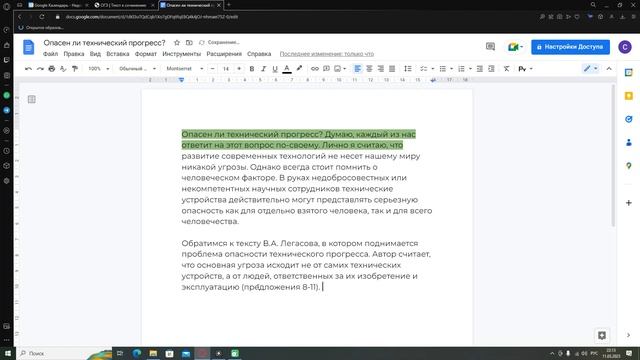Open Google Maps side panel
The height and width of the screenshot is (360, 640).
point(629,166)
